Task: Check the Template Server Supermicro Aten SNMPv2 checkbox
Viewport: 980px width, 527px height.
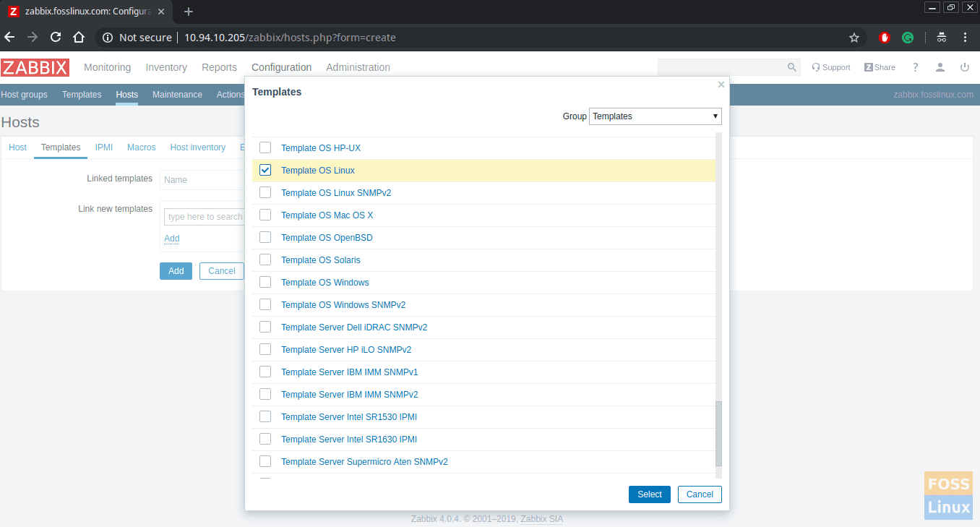Action: (x=265, y=461)
